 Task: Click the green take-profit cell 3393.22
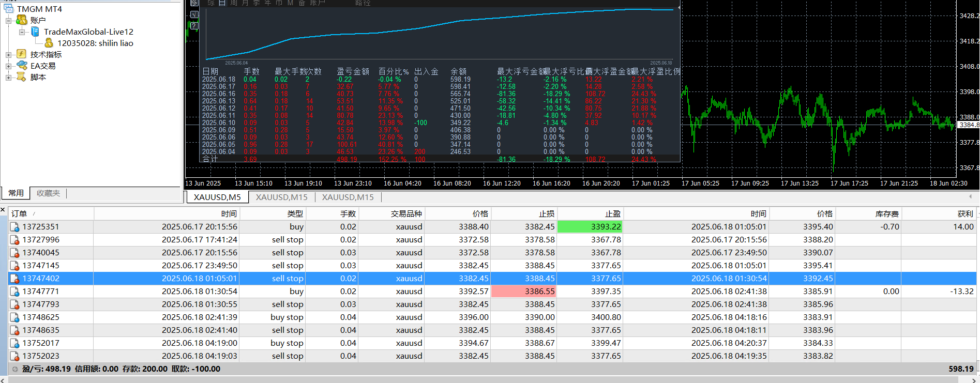click(x=590, y=226)
